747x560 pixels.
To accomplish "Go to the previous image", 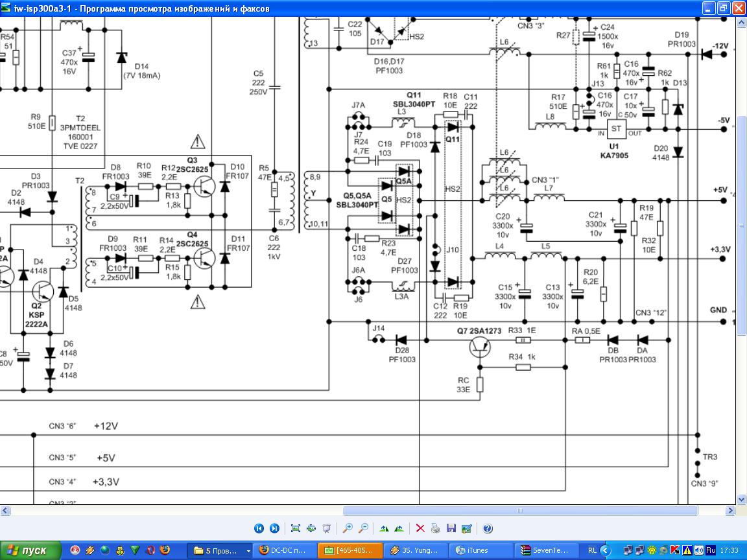I will point(259,528).
